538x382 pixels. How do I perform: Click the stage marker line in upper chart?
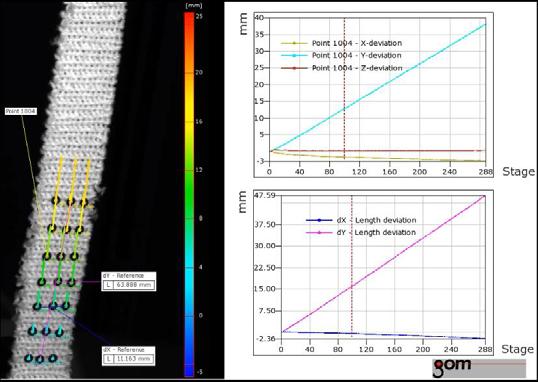(x=344, y=89)
